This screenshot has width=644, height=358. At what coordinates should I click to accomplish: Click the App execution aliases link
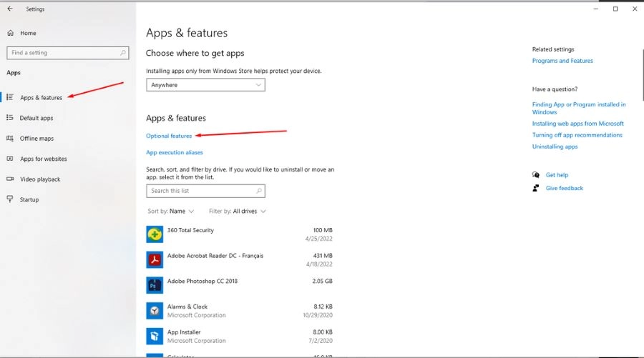click(x=175, y=152)
